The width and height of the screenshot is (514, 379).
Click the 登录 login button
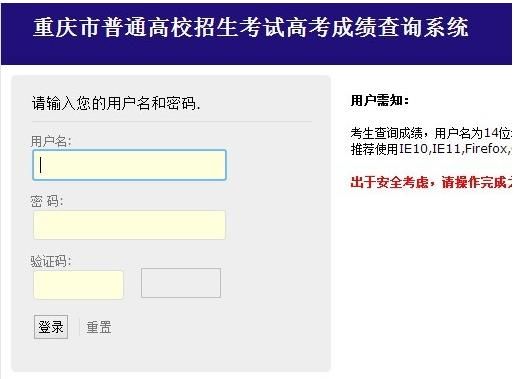pyautogui.click(x=51, y=327)
